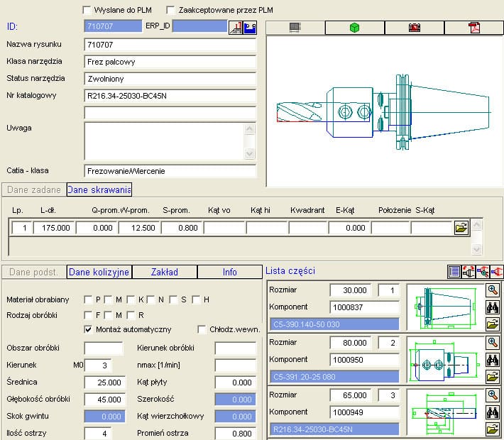The height and width of the screenshot is (440, 504).
Task: Click the rotate component icon in Lista części
Action: pos(469,272)
